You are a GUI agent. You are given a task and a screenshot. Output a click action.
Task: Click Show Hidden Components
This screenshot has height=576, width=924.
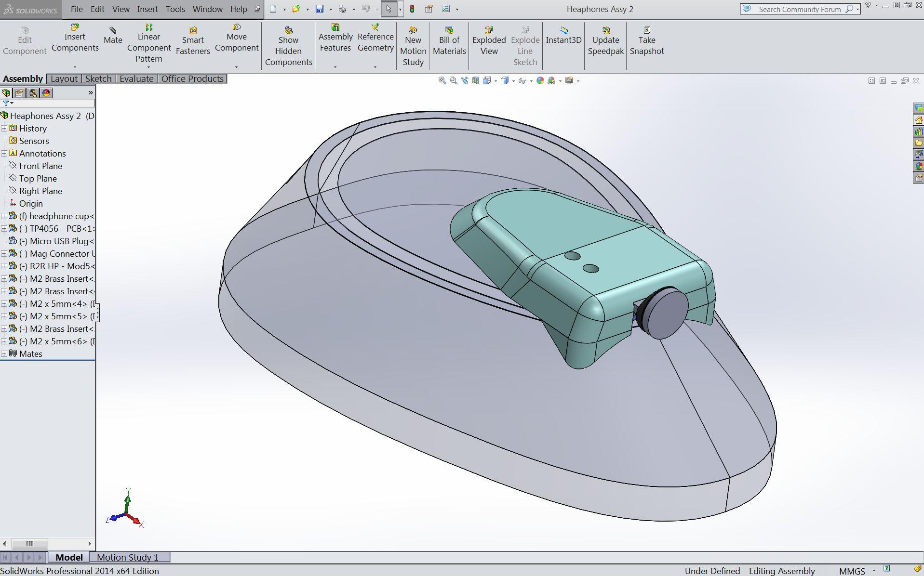tap(288, 46)
